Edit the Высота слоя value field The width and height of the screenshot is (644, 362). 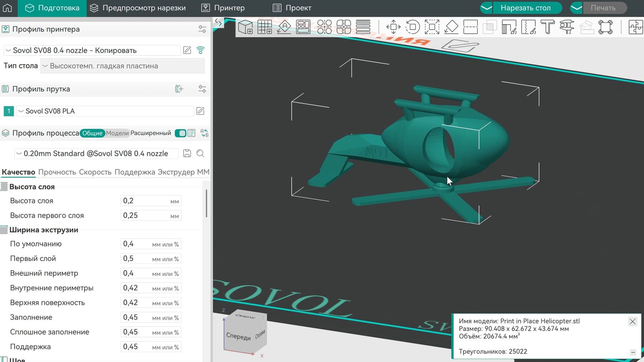point(151,200)
